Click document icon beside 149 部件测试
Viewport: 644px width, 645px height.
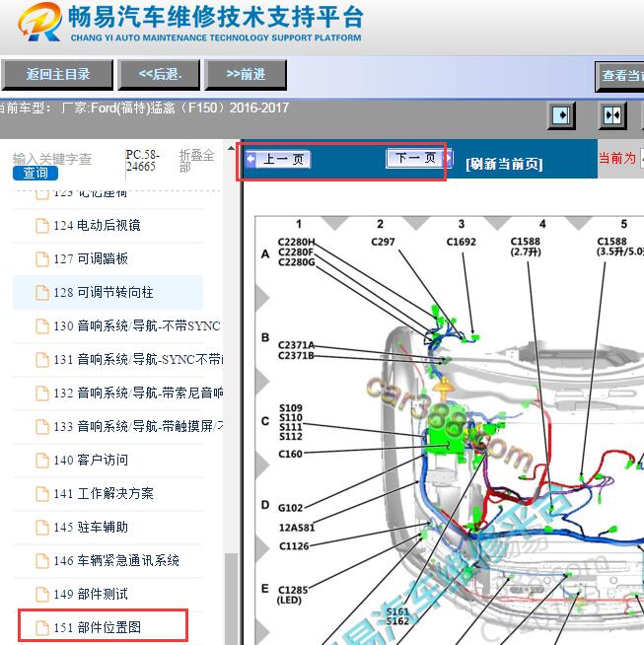pos(42,595)
